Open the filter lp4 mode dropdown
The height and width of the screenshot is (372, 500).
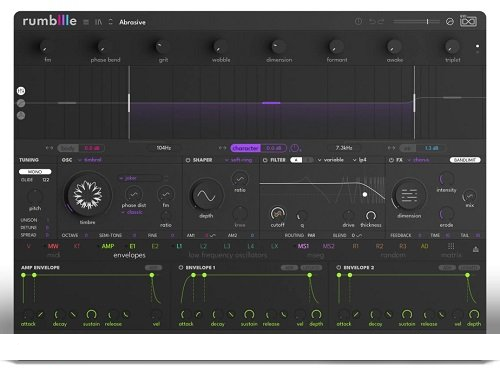(360, 160)
